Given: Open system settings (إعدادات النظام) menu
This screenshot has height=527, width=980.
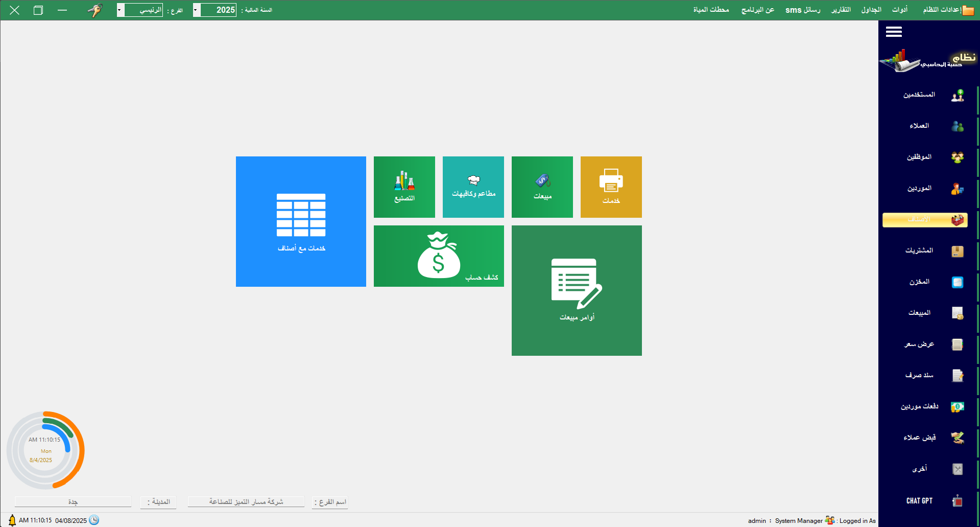Looking at the screenshot, I should (x=942, y=10).
